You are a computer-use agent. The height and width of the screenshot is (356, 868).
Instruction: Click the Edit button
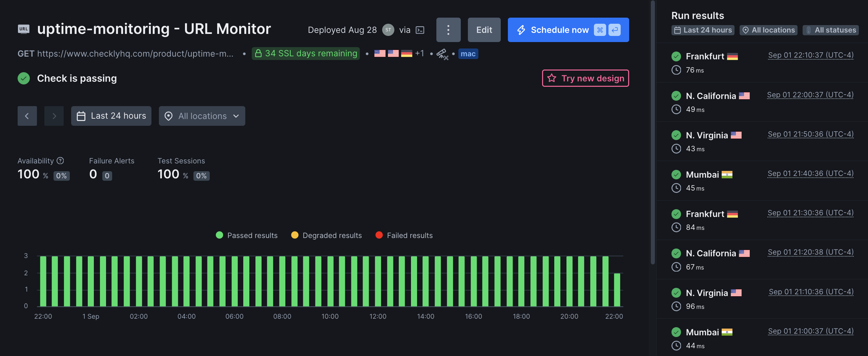click(x=484, y=30)
